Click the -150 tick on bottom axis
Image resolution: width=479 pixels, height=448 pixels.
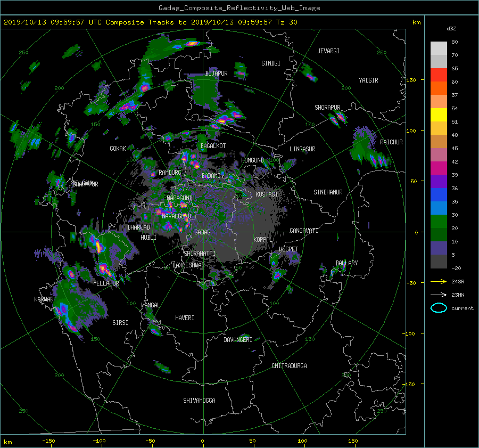point(48,441)
